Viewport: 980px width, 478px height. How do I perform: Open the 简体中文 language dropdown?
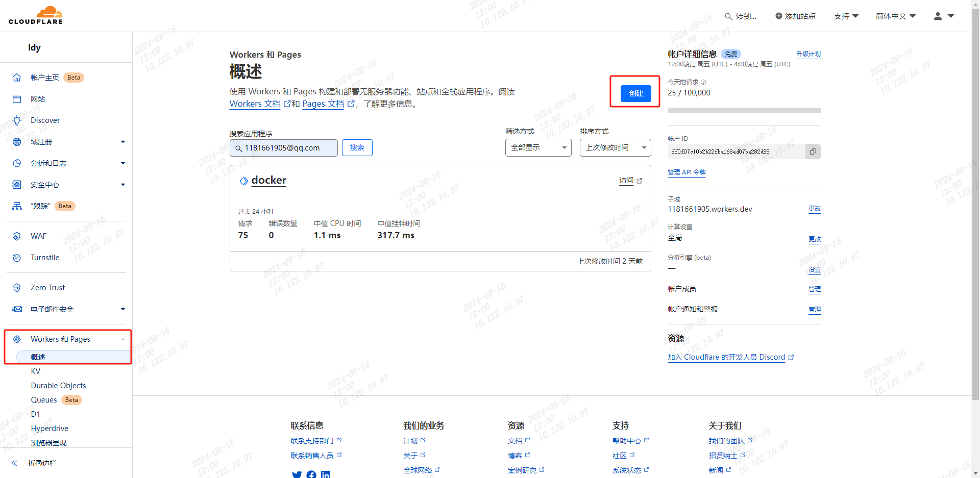click(896, 16)
